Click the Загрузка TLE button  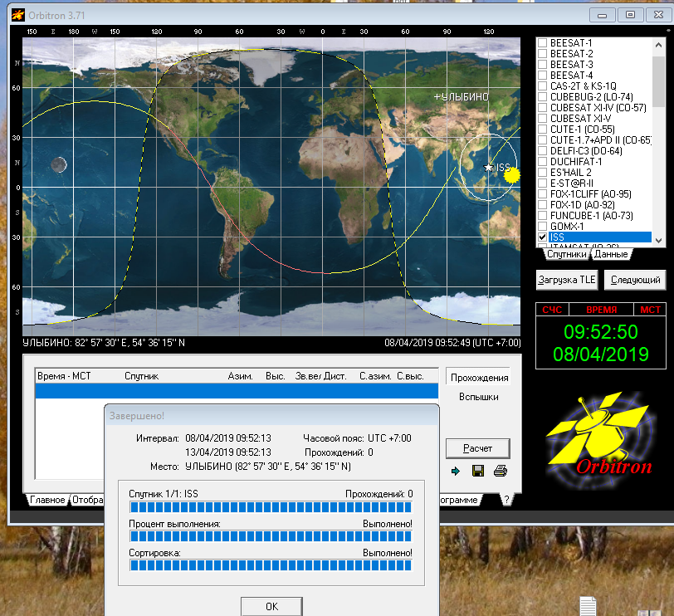tap(566, 280)
